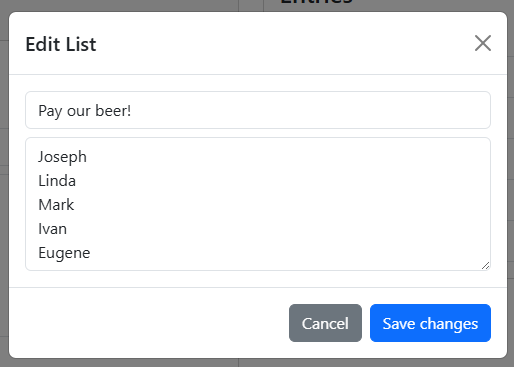Click the "Edit List" dialog heading
Viewport: 514px width, 367px height.
pos(61,44)
